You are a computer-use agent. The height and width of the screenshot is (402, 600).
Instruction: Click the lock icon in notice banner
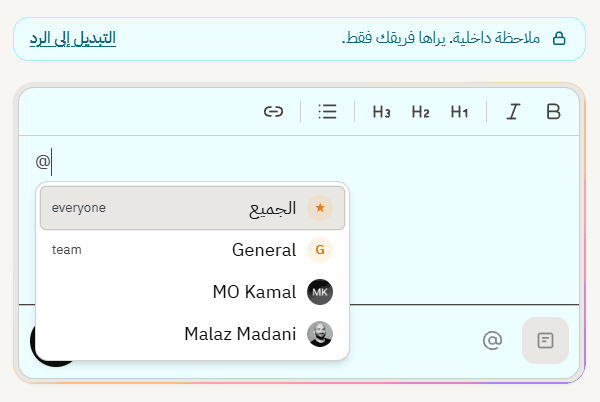[559, 38]
